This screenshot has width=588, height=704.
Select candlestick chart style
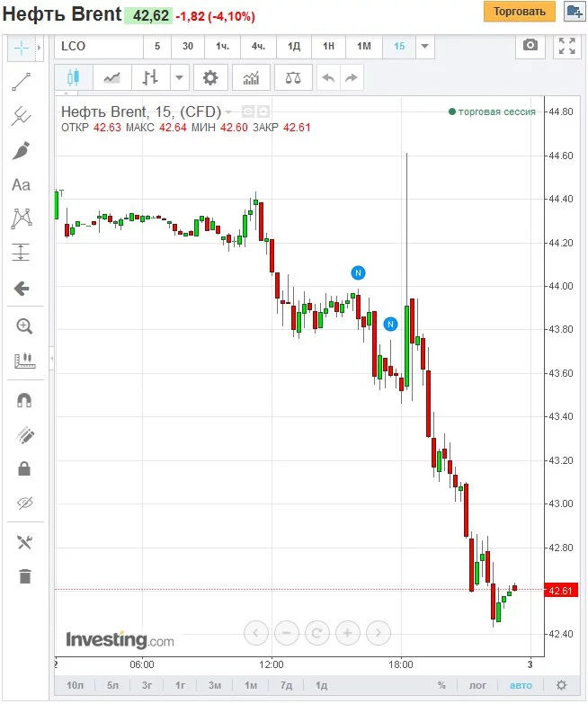point(74,77)
